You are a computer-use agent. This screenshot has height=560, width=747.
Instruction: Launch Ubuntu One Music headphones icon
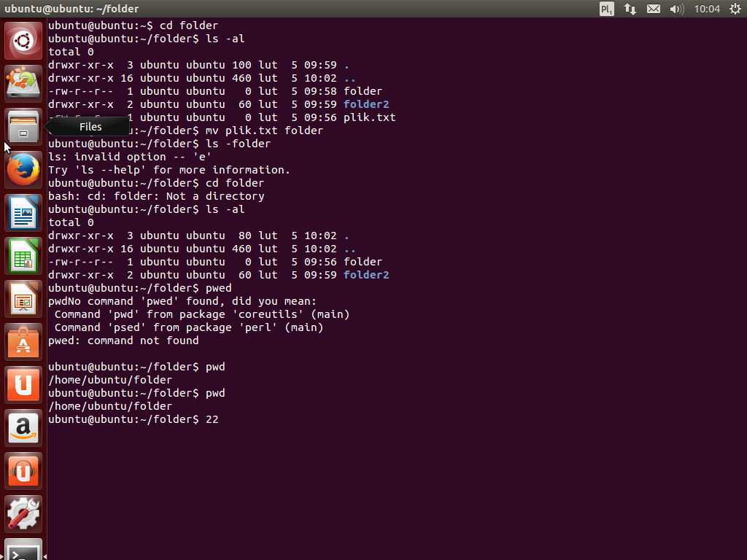click(24, 471)
